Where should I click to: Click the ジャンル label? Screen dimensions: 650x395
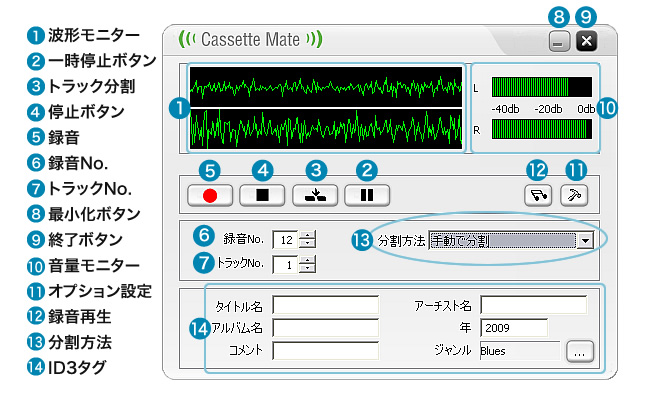(x=452, y=350)
